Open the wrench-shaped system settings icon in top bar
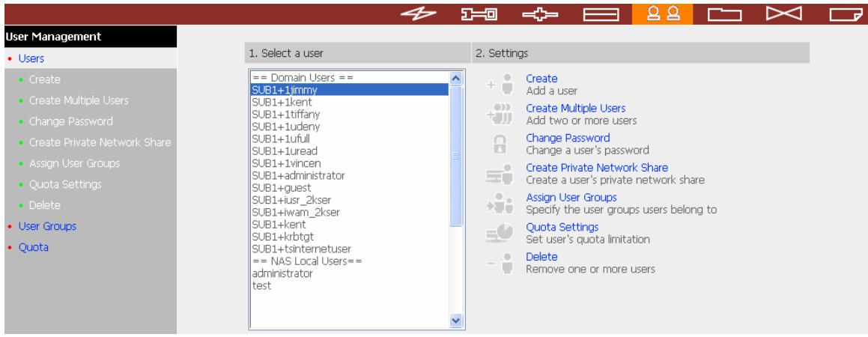This screenshot has width=868, height=337. [479, 13]
